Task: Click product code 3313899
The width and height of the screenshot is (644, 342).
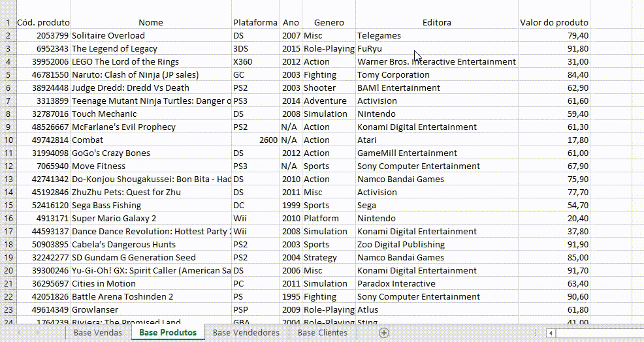Action: click(x=43, y=101)
